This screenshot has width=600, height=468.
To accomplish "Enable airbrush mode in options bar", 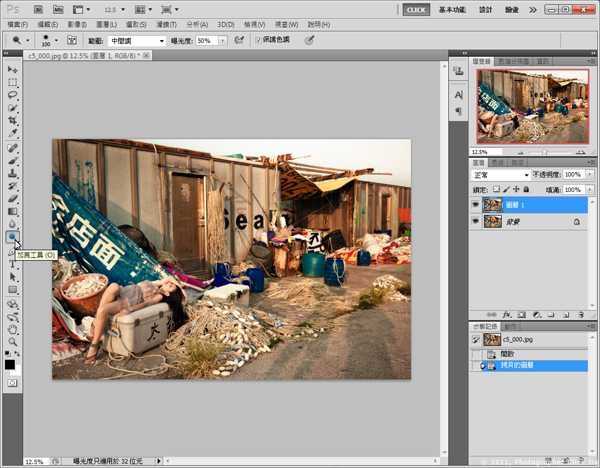I will pyautogui.click(x=238, y=41).
